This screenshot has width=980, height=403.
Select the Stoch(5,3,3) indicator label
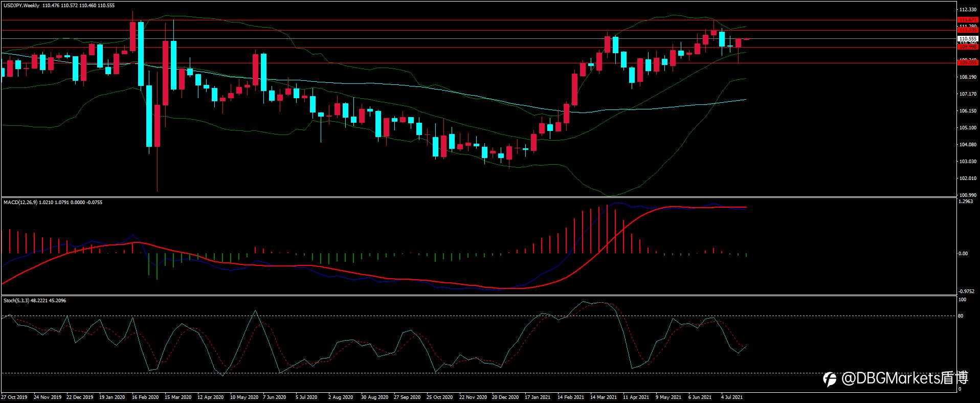16,301
